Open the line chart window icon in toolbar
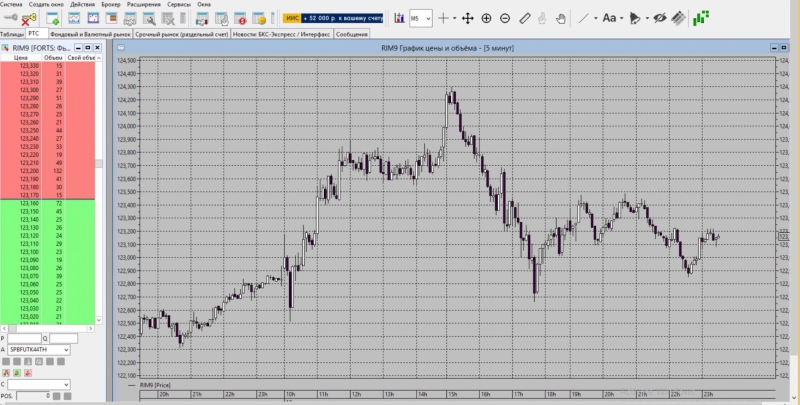Image resolution: width=800 pixels, height=405 pixels. point(74,19)
